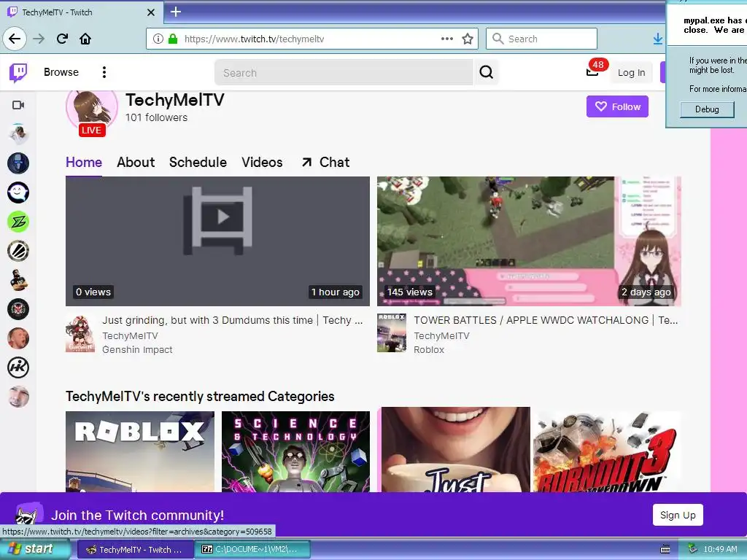The image size is (747, 560).
Task: Select the 7z C:\DOCUME~1 taskbar item
Action: pos(252,550)
